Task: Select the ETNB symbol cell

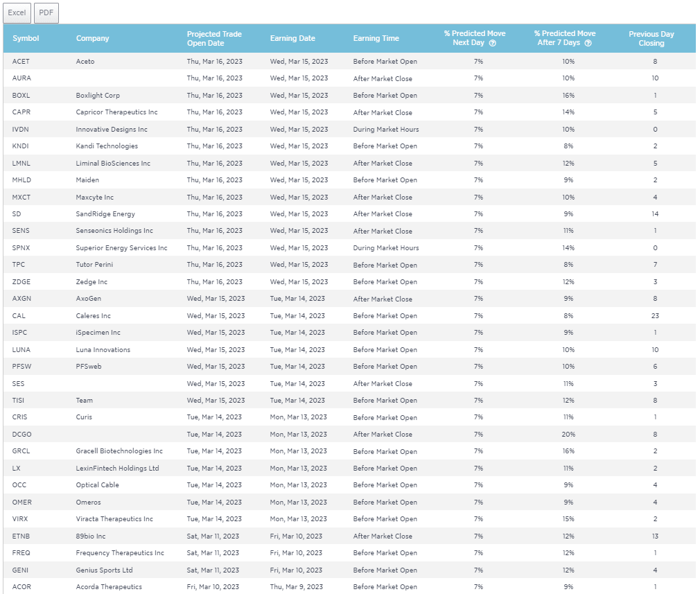Action: (x=21, y=536)
